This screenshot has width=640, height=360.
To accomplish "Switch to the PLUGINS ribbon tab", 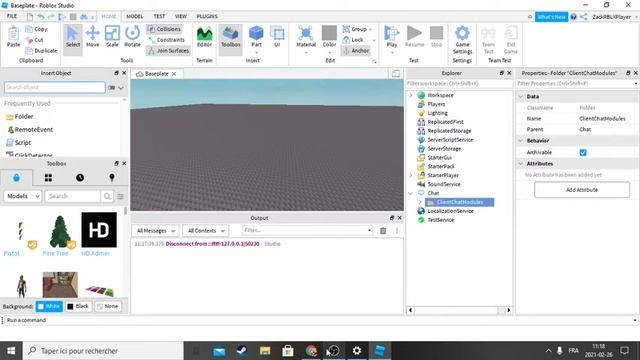I will pos(207,16).
